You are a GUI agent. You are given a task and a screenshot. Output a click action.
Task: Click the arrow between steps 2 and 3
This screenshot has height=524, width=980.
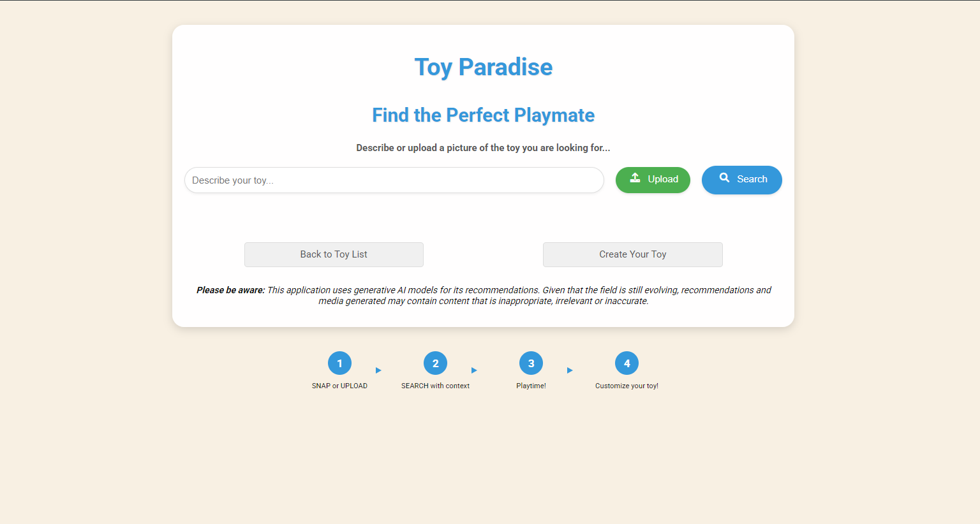474,370
